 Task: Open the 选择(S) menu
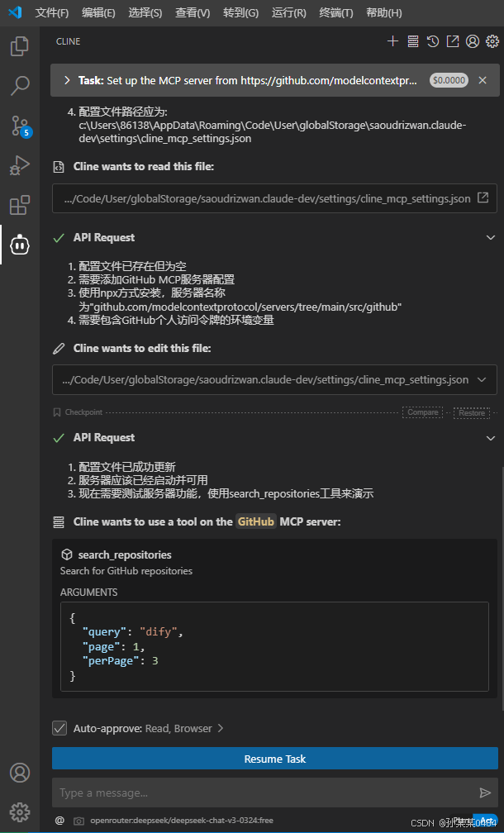(145, 13)
